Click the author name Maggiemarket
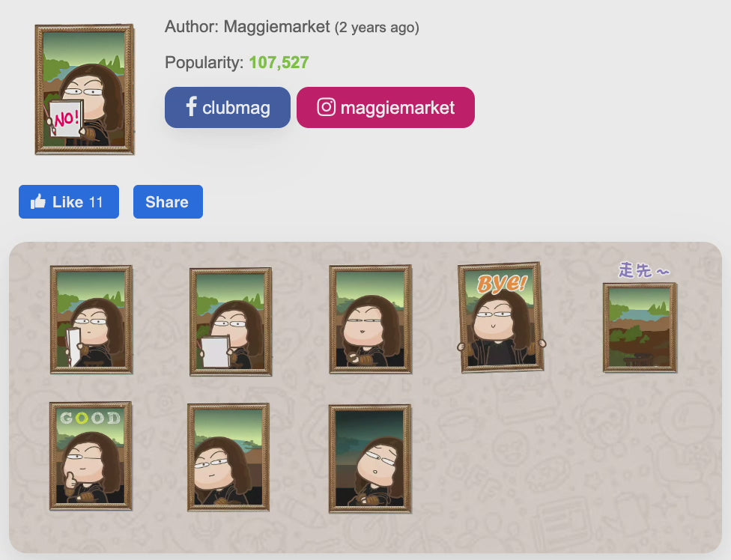Viewport: 731px width, 560px height. pyautogui.click(x=276, y=26)
